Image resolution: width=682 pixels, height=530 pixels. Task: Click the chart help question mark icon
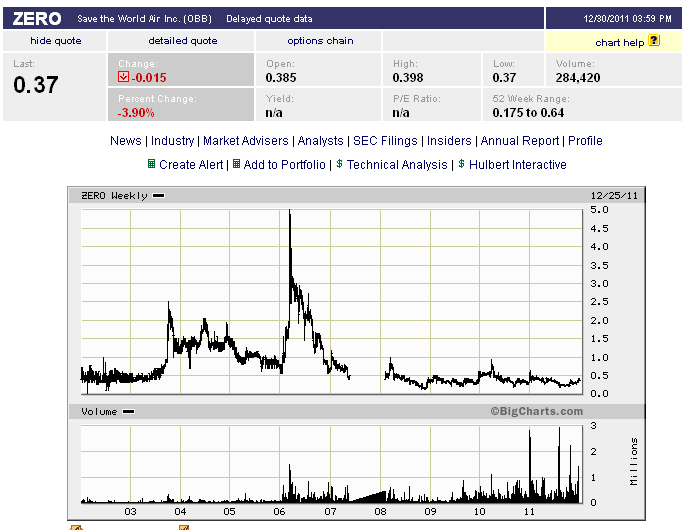click(654, 40)
